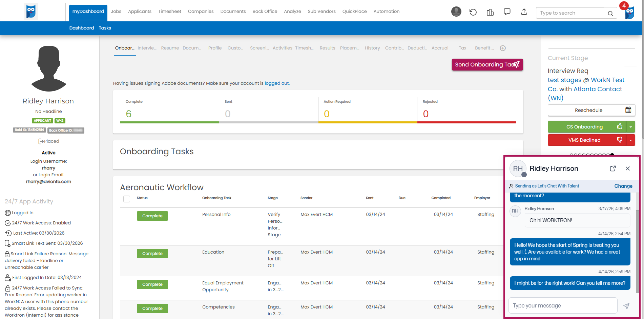Focus the Type your message field
644x319 pixels.
coord(563,306)
